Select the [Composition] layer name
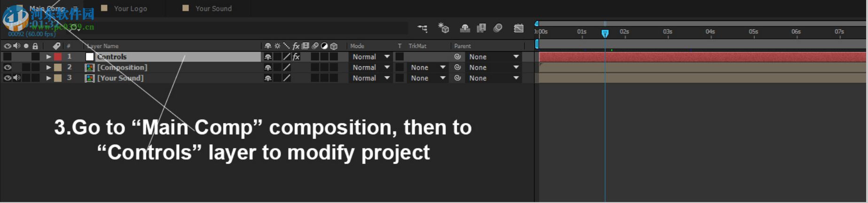This screenshot has height=203, width=868. (x=122, y=67)
